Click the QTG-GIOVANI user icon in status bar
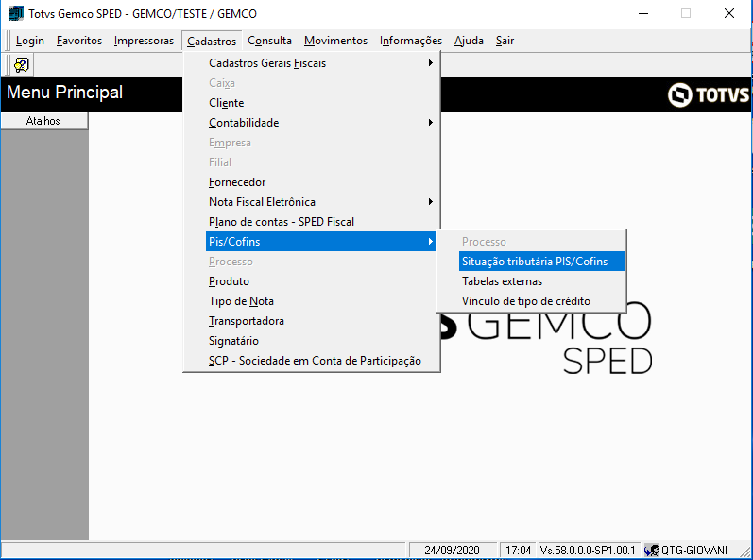The height and width of the screenshot is (560, 753). (x=651, y=550)
